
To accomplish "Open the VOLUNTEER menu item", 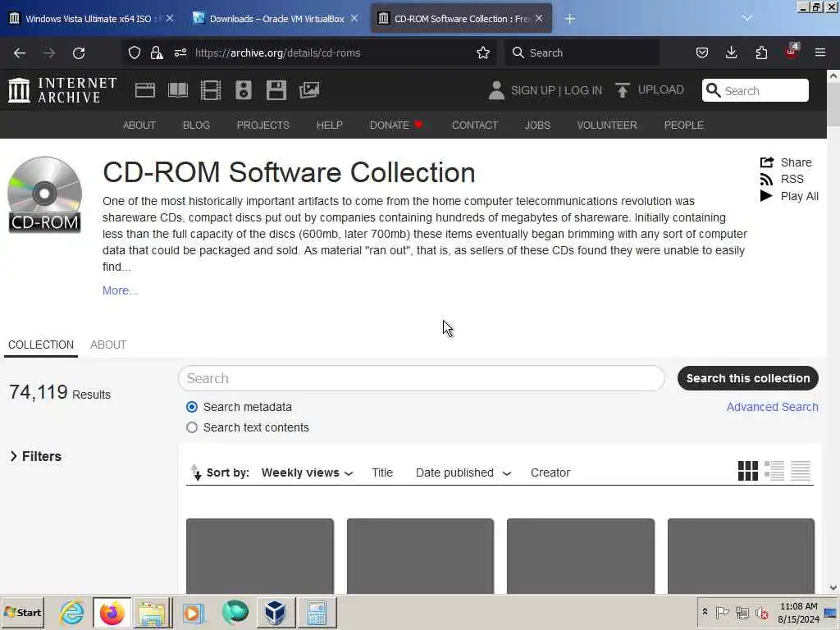I will click(x=607, y=126).
